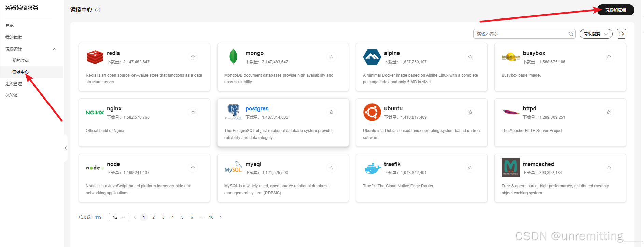Viewport: 644px width, 247px height.
Task: Select 镜像中心 in the sidebar
Action: coord(20,72)
